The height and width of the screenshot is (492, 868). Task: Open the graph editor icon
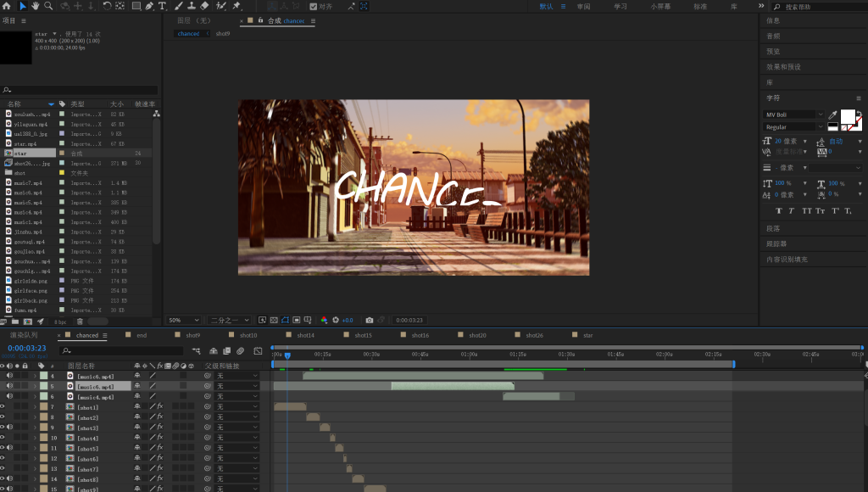click(258, 350)
